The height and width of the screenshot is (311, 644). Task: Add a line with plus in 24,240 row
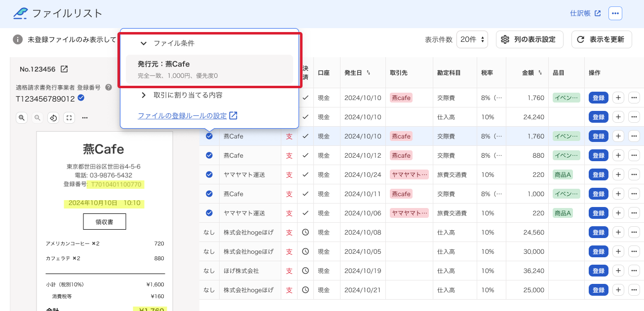pos(618,117)
